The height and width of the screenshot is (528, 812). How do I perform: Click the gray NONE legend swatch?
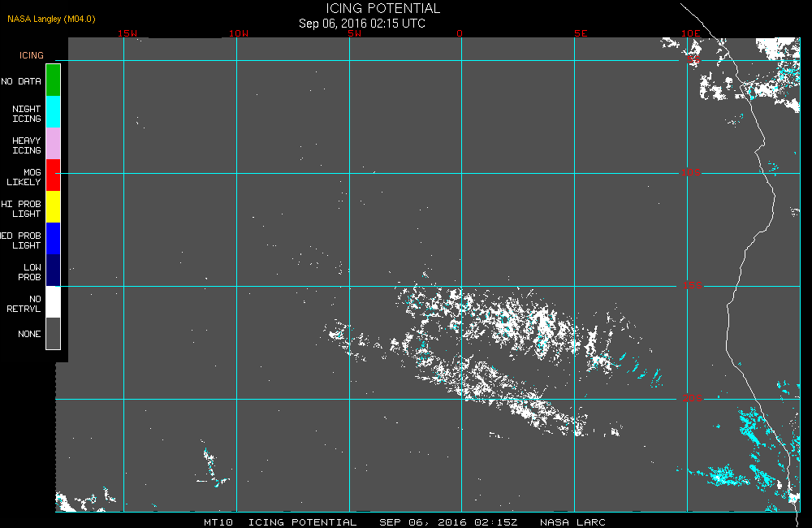pos(54,333)
